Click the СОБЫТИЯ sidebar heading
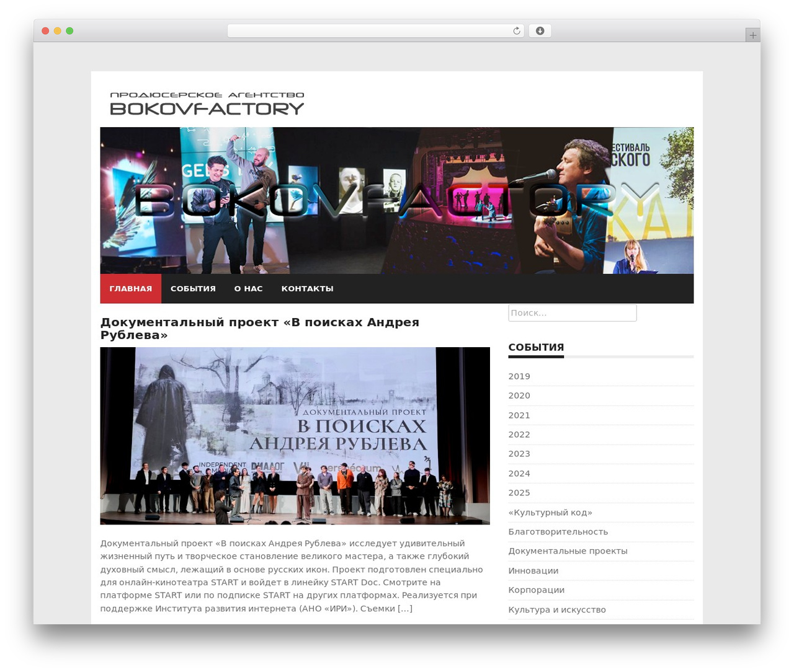The height and width of the screenshot is (672, 794). 536,348
